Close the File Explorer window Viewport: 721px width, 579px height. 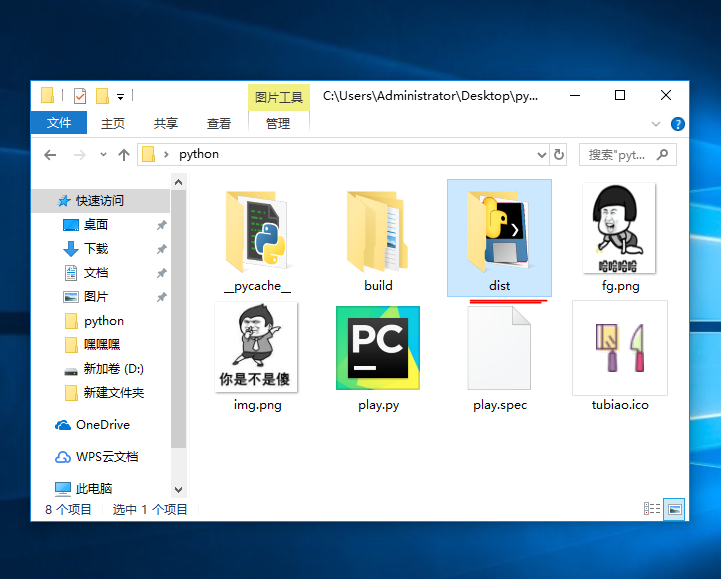[x=665, y=96]
